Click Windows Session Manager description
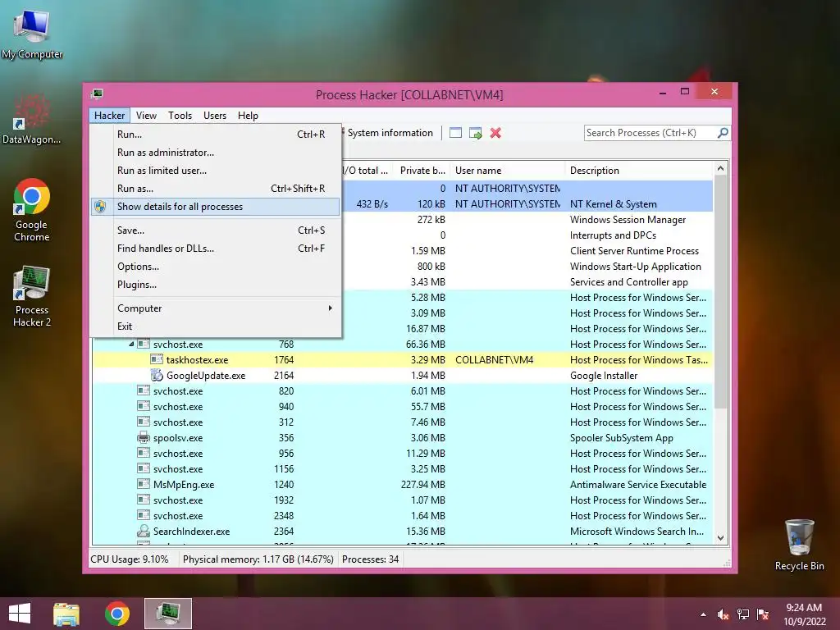Viewport: 840px width, 630px height. pyautogui.click(x=628, y=220)
